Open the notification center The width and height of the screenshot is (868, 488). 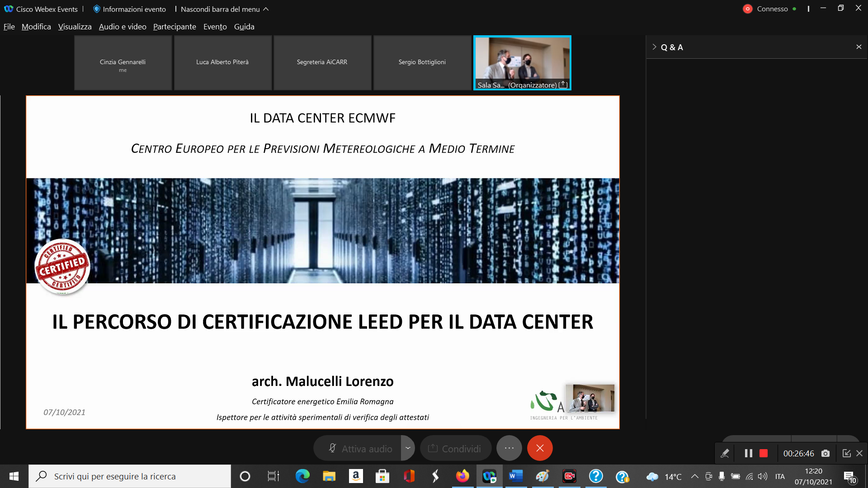(850, 477)
